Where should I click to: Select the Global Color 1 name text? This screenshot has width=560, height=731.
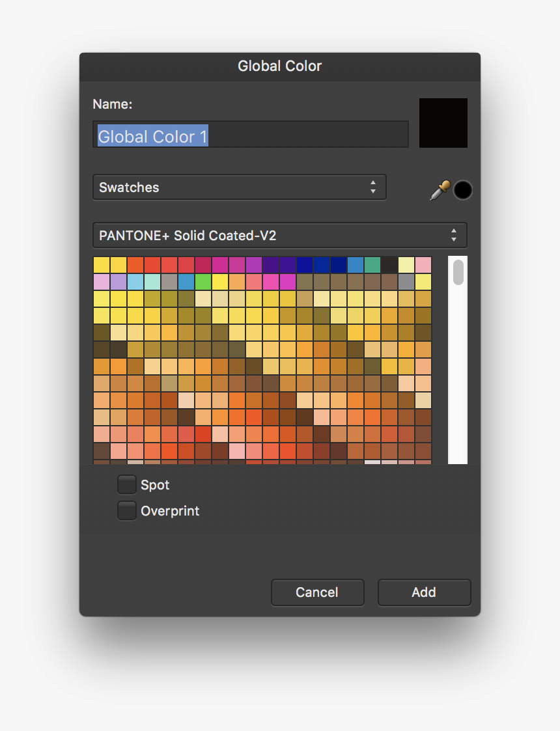(151, 134)
